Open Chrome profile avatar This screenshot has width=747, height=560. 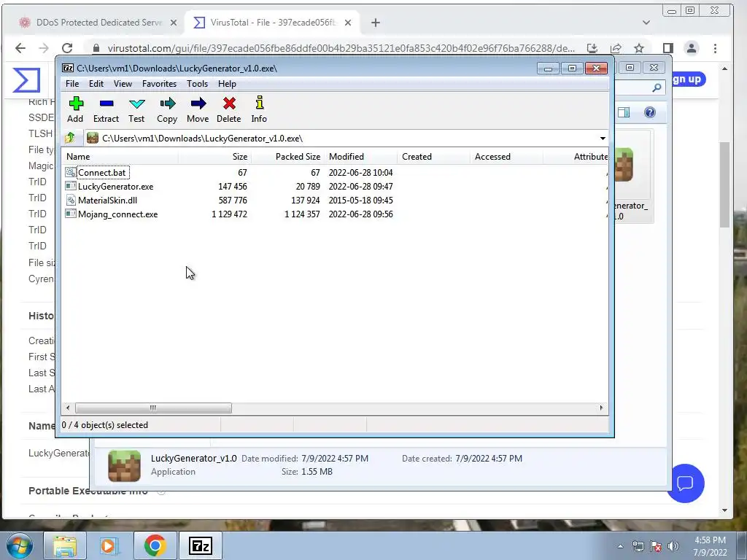(692, 48)
